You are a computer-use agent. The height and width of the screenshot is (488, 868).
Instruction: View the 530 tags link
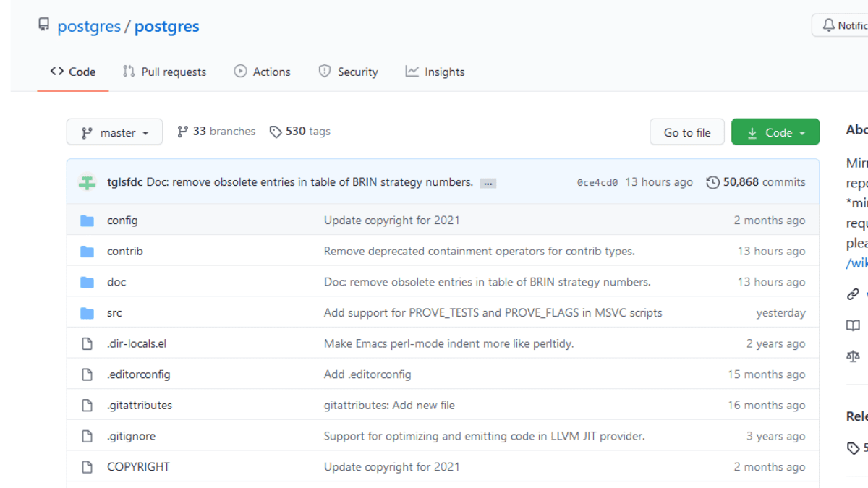[x=300, y=132]
